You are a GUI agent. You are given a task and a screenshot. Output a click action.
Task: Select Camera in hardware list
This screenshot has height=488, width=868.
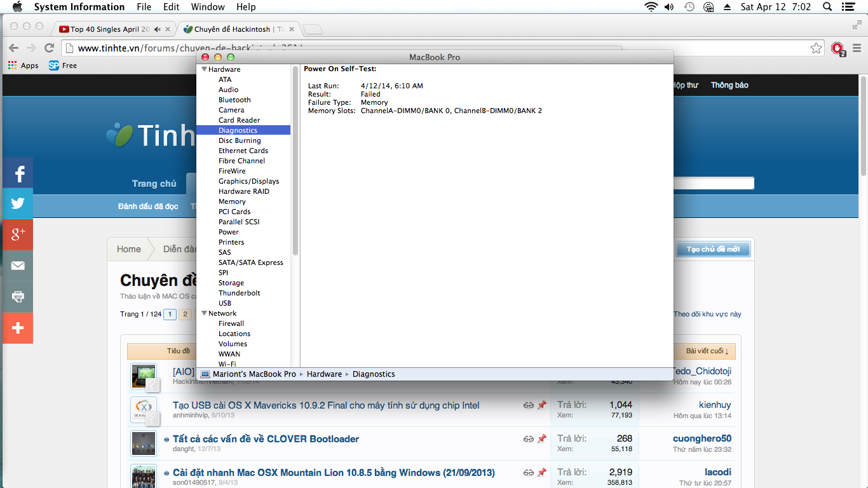click(231, 110)
